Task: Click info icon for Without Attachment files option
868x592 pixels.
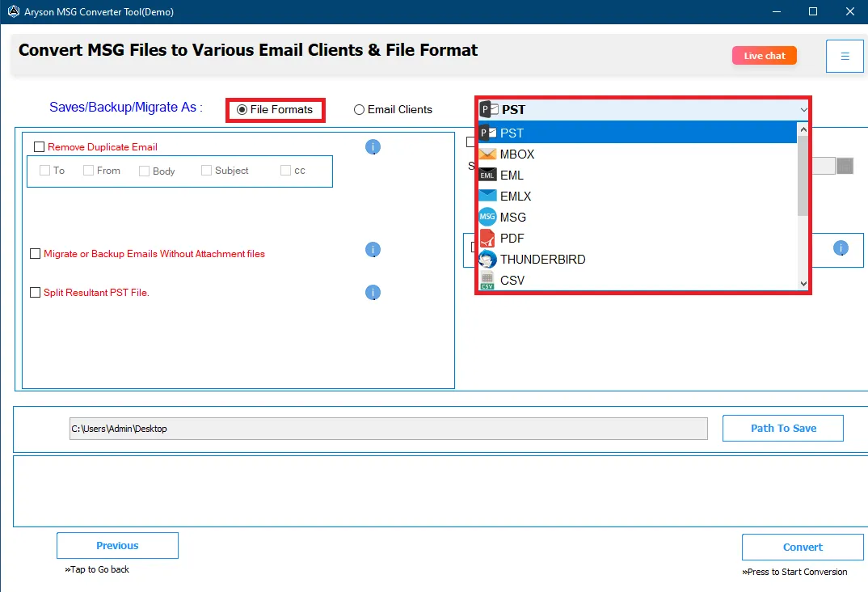Action: (x=373, y=250)
